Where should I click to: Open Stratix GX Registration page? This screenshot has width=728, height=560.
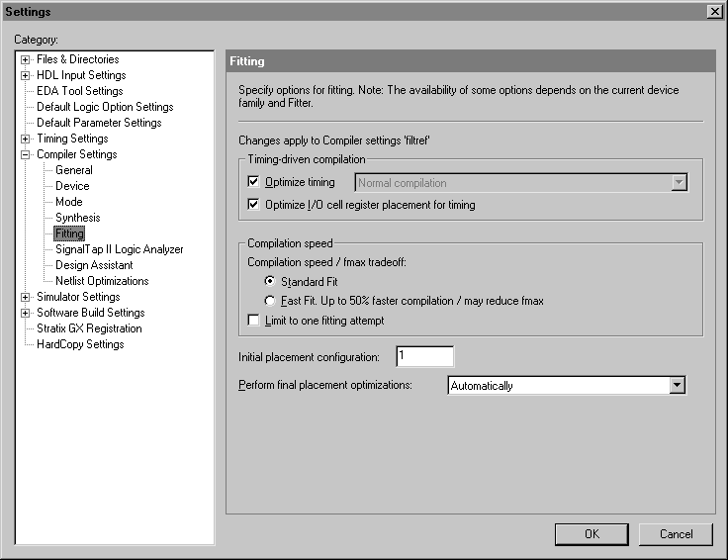click(89, 328)
